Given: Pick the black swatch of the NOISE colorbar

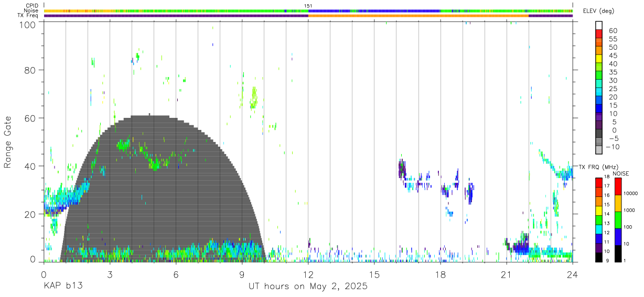Looking at the screenshot, I should pos(618,253).
